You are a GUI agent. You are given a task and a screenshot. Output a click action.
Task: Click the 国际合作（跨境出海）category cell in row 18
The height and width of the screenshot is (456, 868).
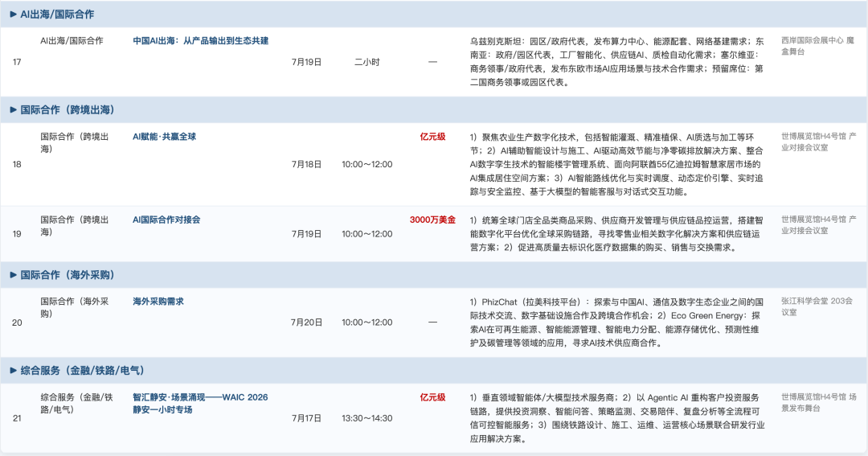coord(74,142)
